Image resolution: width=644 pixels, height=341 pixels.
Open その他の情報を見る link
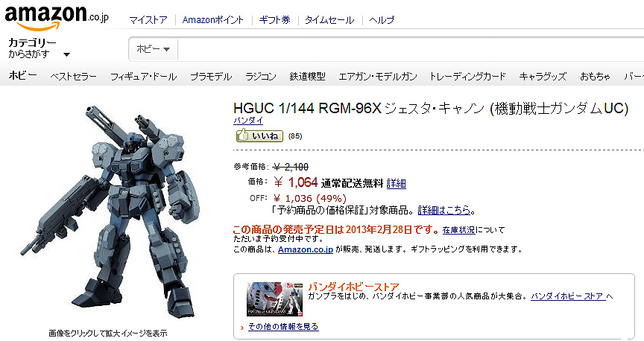tap(283, 327)
